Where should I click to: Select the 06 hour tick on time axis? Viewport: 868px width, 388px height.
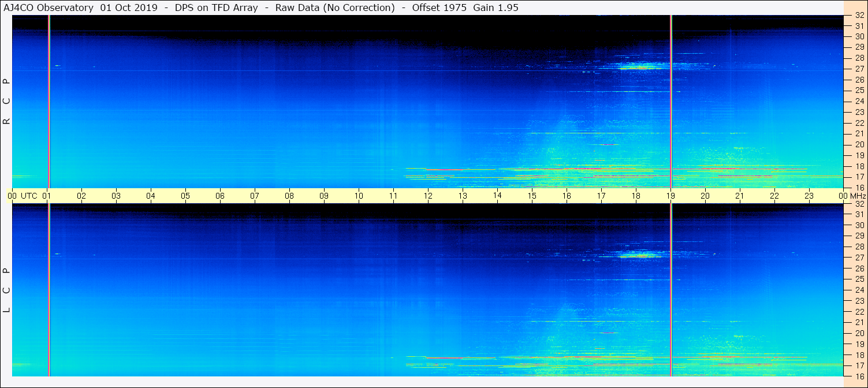pos(220,196)
